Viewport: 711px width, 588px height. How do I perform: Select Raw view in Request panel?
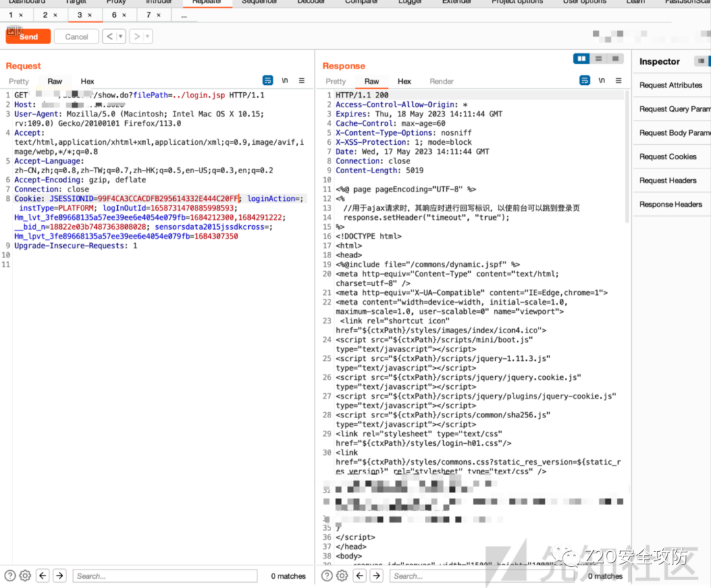pyautogui.click(x=55, y=81)
